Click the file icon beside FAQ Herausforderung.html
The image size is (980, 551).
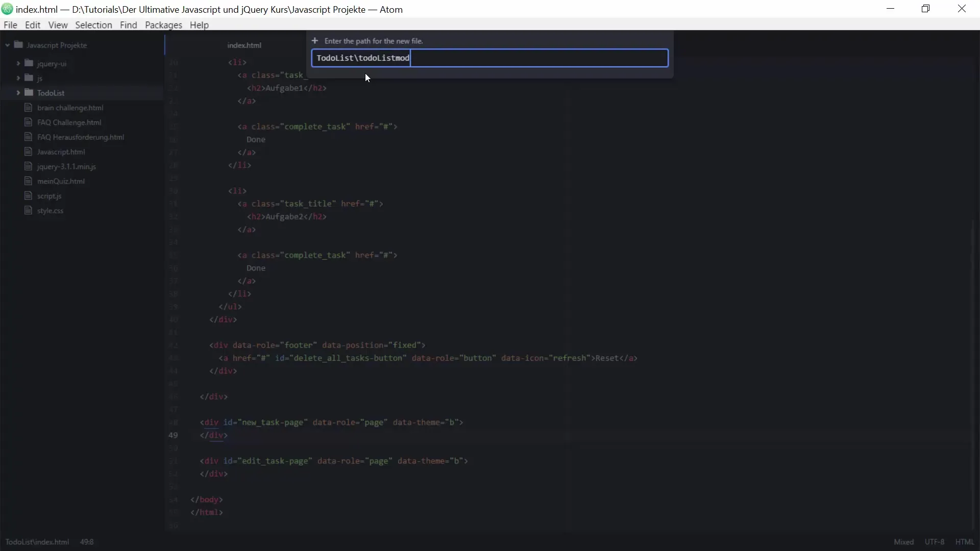(x=29, y=137)
